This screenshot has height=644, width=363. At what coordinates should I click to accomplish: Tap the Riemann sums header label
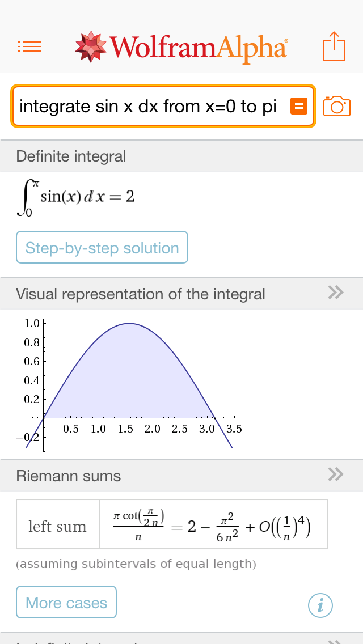(68, 476)
